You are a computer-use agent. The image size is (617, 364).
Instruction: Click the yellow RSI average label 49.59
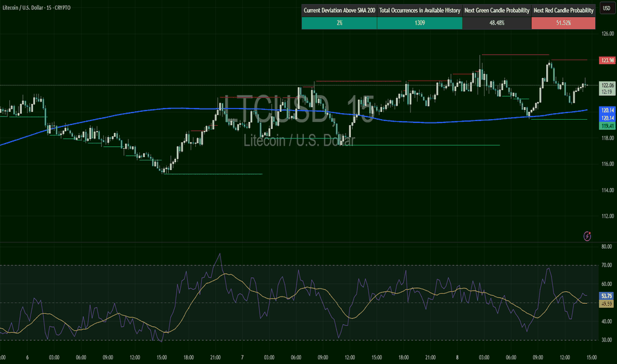606,304
